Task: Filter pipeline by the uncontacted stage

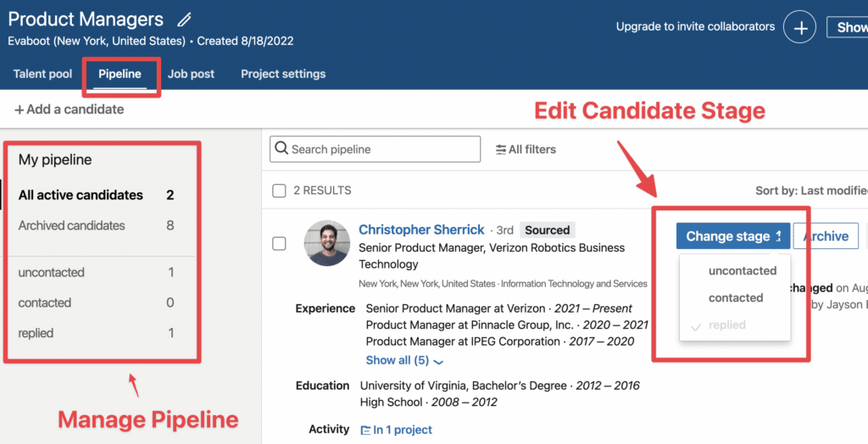Action: pos(96,273)
